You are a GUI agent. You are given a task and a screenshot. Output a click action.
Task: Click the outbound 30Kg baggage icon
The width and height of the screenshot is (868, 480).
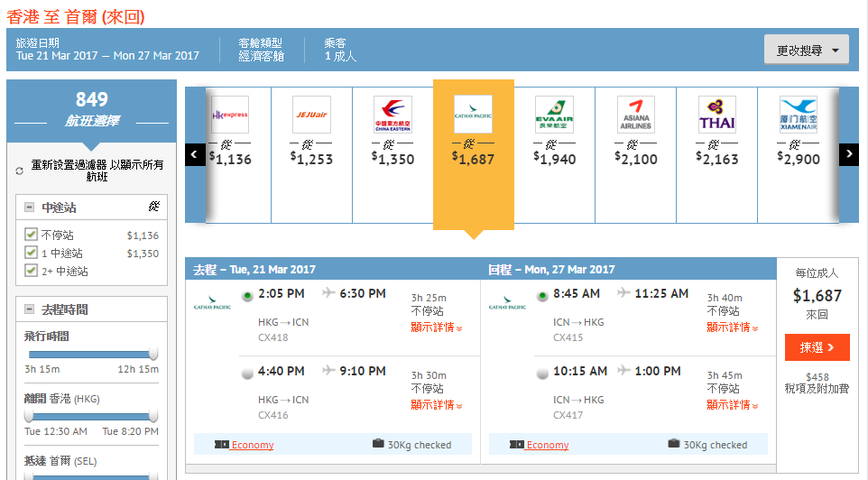(x=378, y=444)
